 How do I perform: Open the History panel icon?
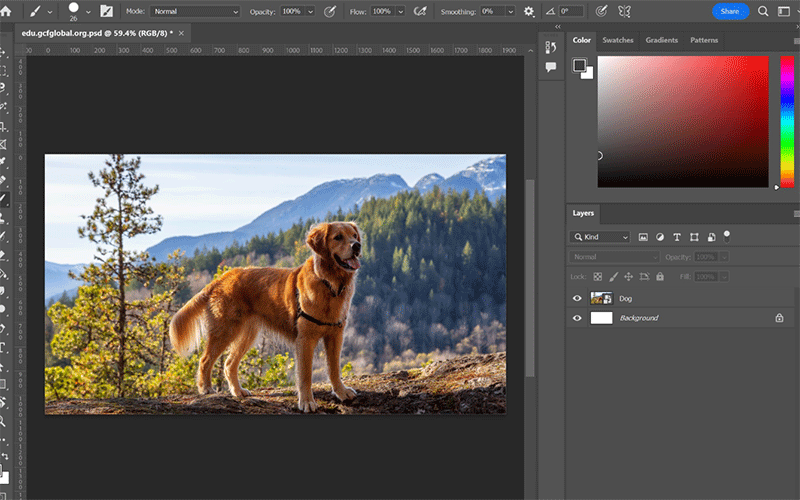551,47
